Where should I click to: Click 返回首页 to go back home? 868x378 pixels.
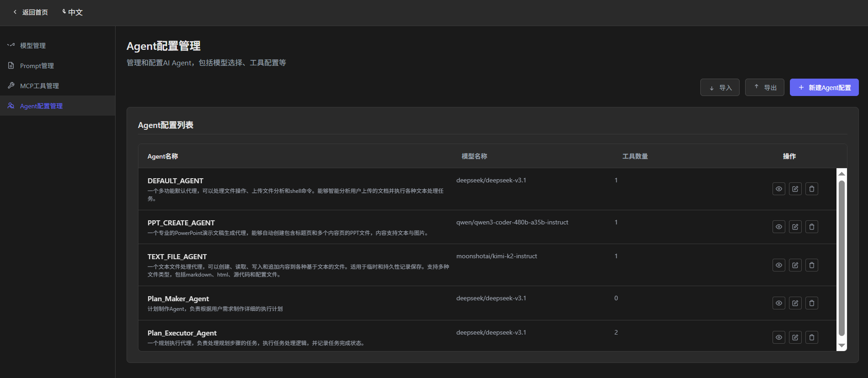tap(31, 12)
